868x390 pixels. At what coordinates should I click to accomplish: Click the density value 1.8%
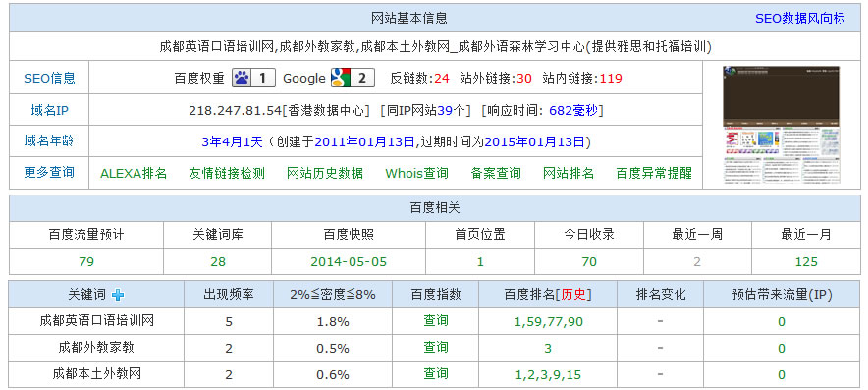point(333,322)
